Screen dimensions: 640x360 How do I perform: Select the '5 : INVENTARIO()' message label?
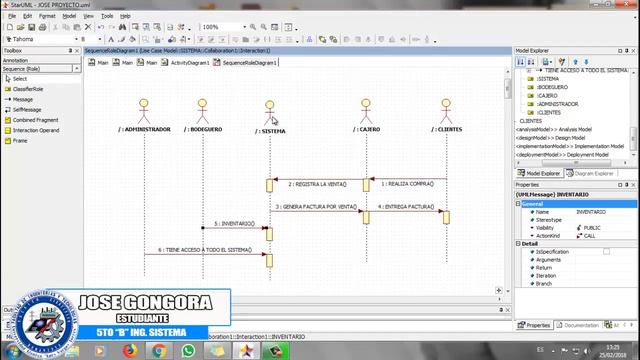click(234, 224)
